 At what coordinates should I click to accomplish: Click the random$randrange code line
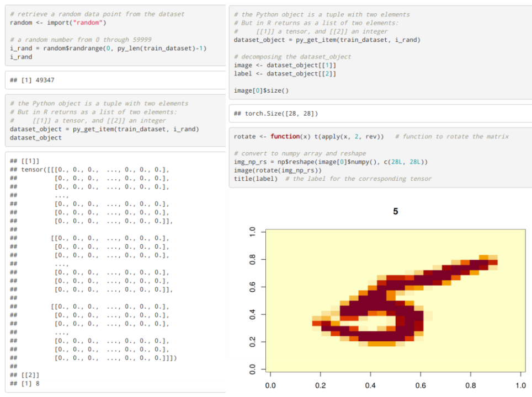(108, 48)
